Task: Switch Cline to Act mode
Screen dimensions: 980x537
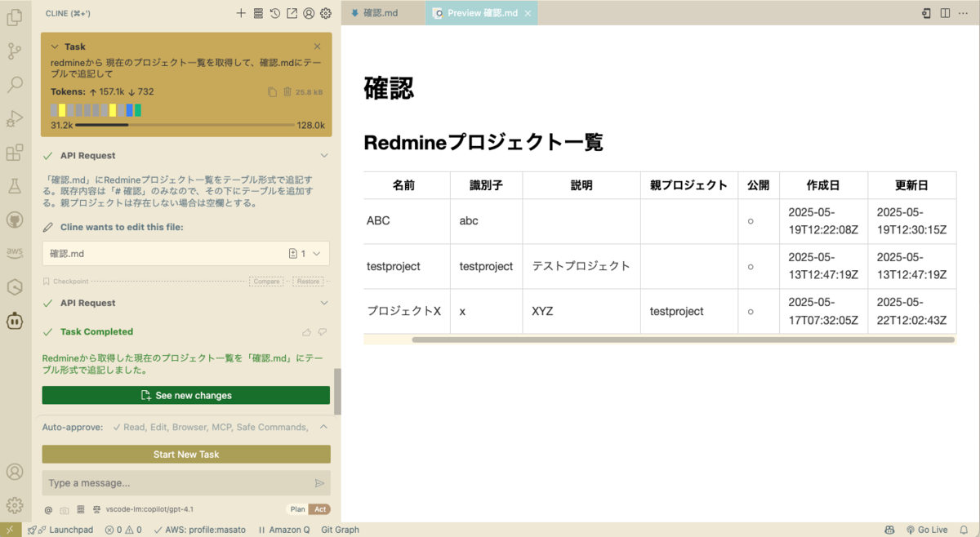Action: [x=318, y=508]
